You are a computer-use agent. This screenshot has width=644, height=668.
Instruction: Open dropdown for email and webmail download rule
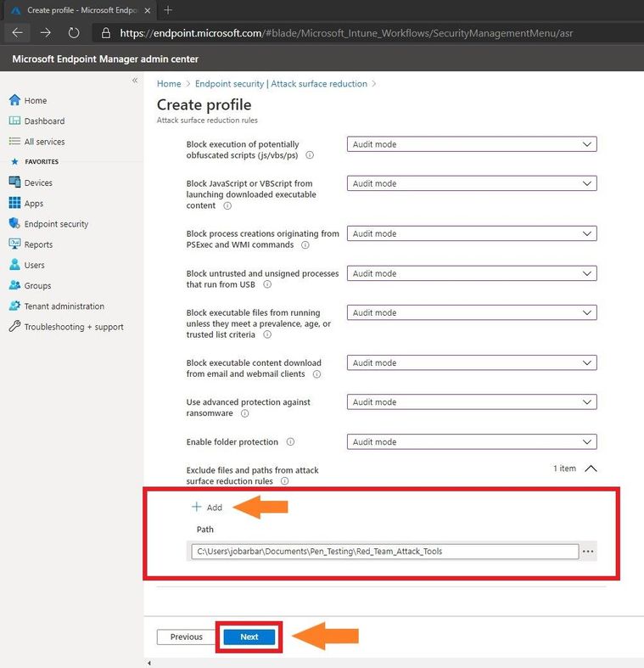tap(472, 362)
